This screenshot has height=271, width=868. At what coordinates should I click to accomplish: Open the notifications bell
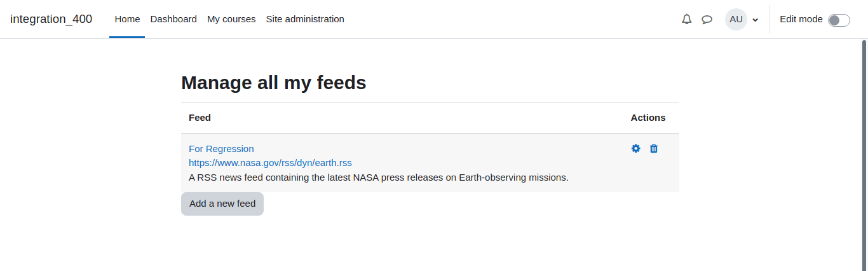(686, 19)
